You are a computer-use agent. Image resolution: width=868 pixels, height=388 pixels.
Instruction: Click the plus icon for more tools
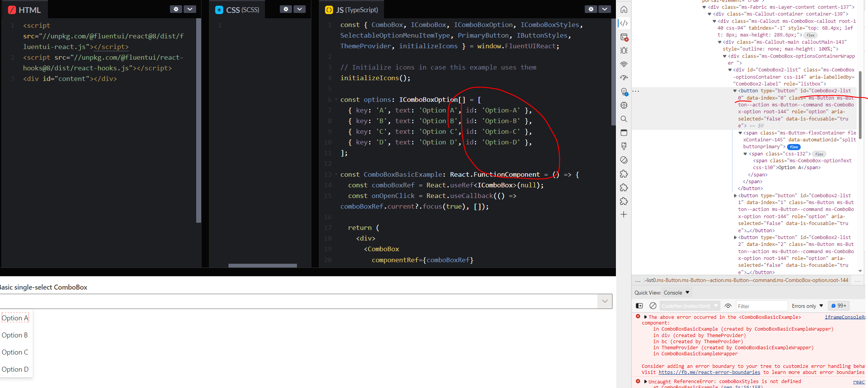[624, 215]
